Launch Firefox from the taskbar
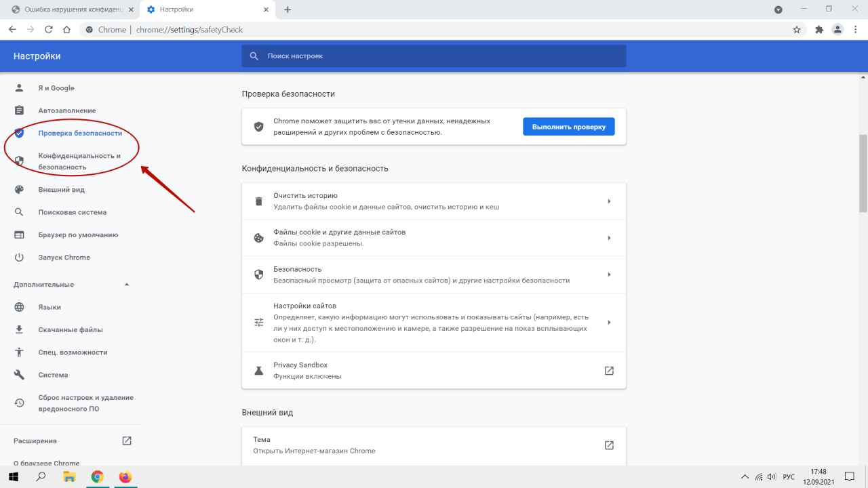 pos(125,476)
